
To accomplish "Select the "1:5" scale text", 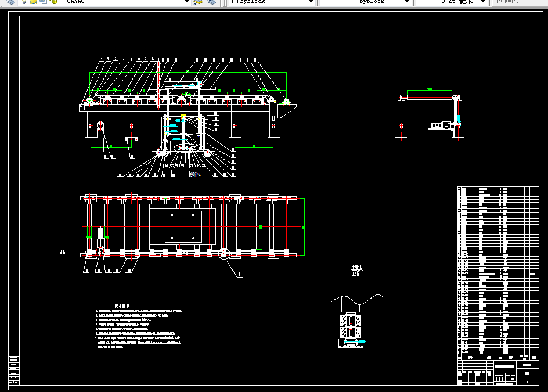I will click(x=355, y=274).
